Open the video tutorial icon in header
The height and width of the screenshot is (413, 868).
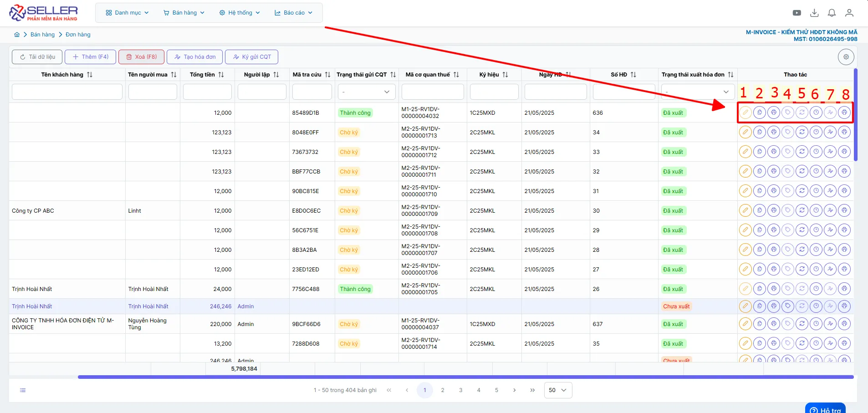coord(797,13)
